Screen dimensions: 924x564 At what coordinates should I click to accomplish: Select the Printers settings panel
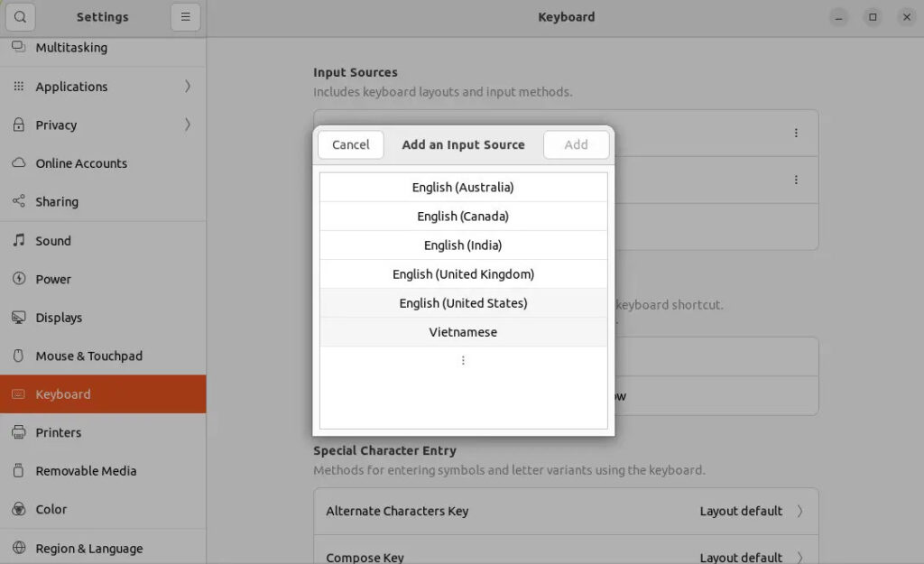pos(60,432)
